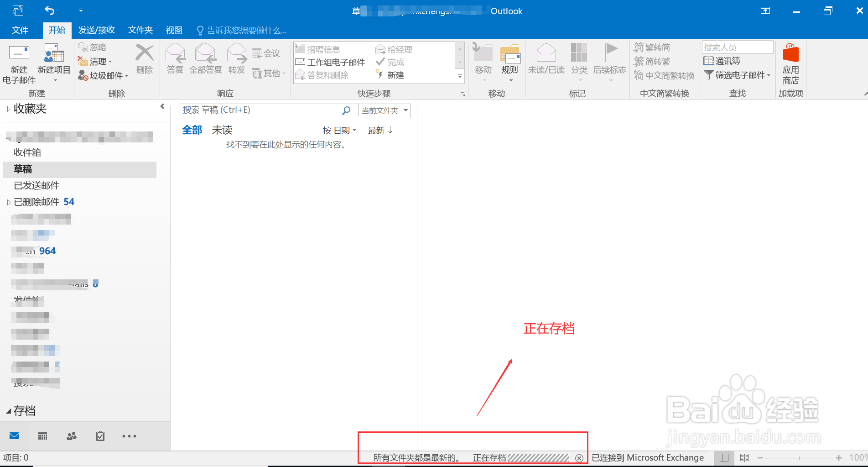The image size is (868, 467).
Task: Switch to Mail view in navigation bar
Action: [x=14, y=436]
